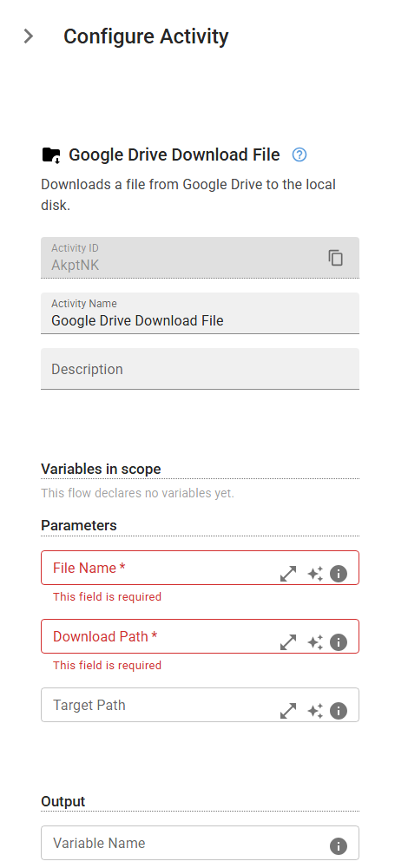408x868 pixels.
Task: Edit the Activity Name field
Action: [x=200, y=313]
